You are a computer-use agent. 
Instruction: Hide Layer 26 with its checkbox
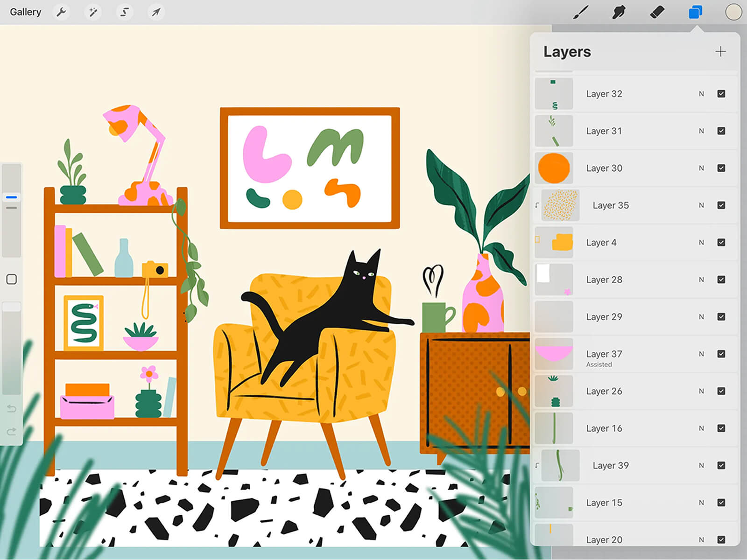click(x=721, y=391)
